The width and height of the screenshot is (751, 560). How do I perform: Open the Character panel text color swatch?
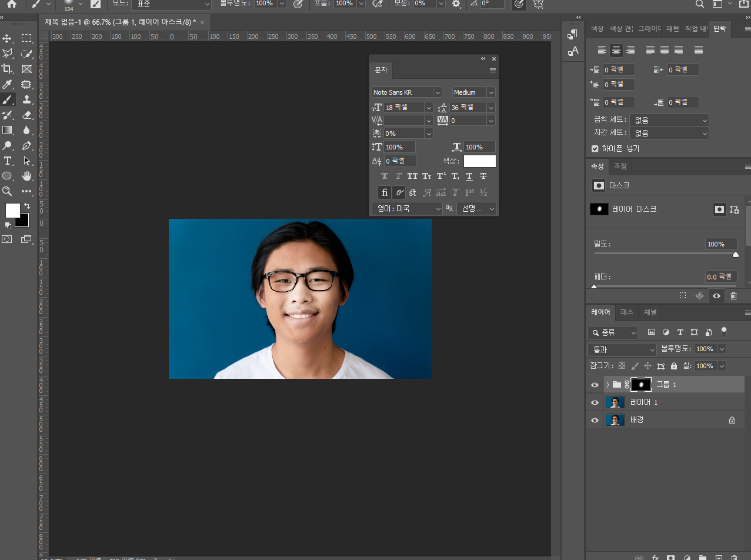[x=479, y=161]
